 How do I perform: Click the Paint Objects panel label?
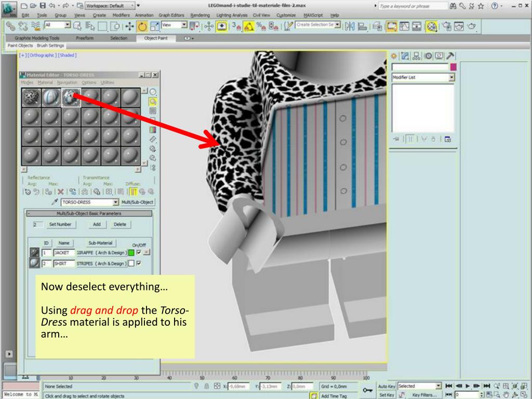coord(20,46)
